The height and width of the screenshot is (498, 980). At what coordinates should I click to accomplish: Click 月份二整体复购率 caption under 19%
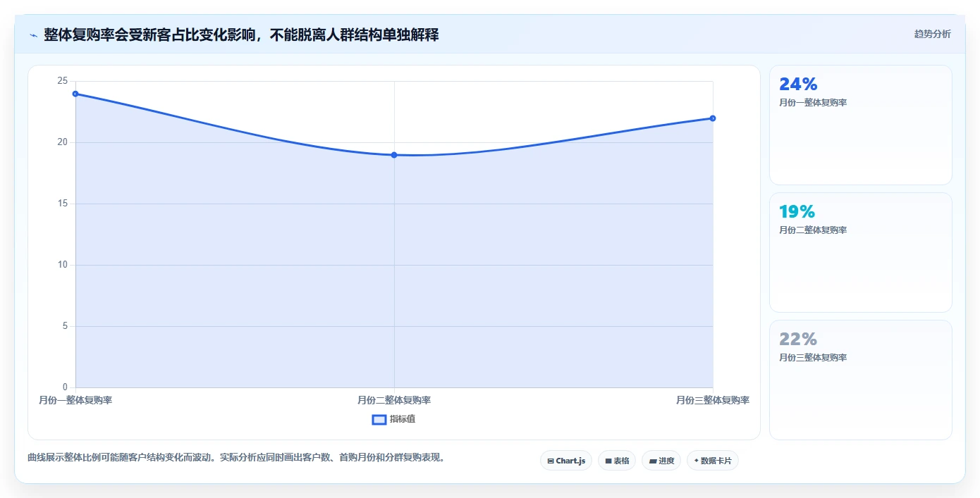tap(813, 230)
